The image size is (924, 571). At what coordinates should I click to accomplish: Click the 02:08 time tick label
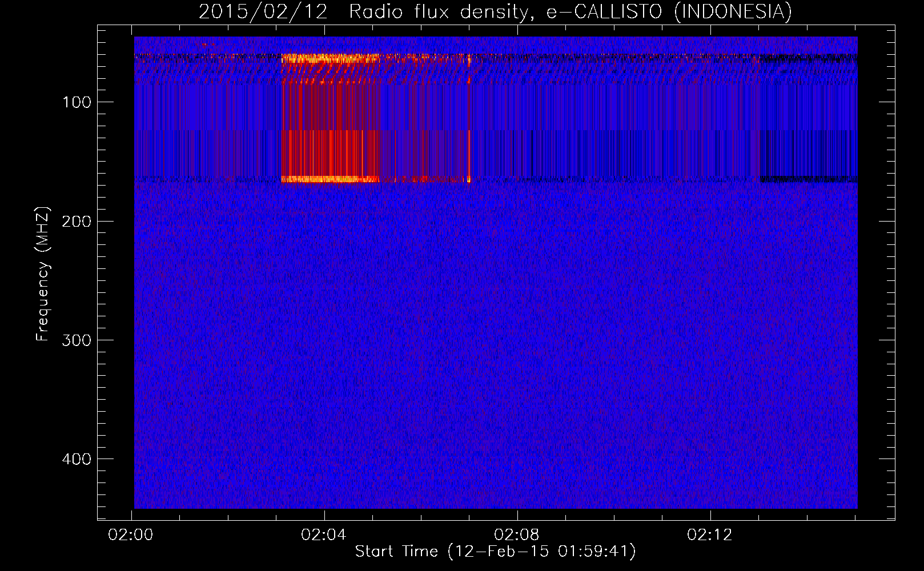[x=517, y=535]
